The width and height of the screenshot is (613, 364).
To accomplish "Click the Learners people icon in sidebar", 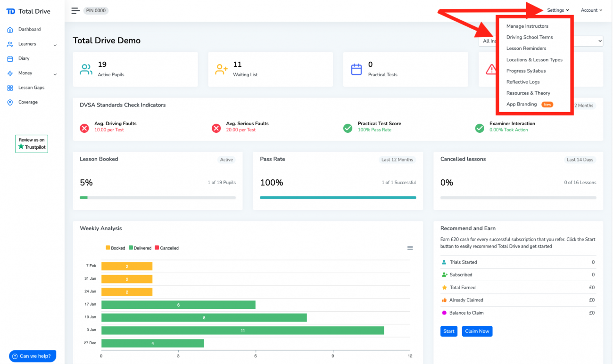I will coord(10,44).
